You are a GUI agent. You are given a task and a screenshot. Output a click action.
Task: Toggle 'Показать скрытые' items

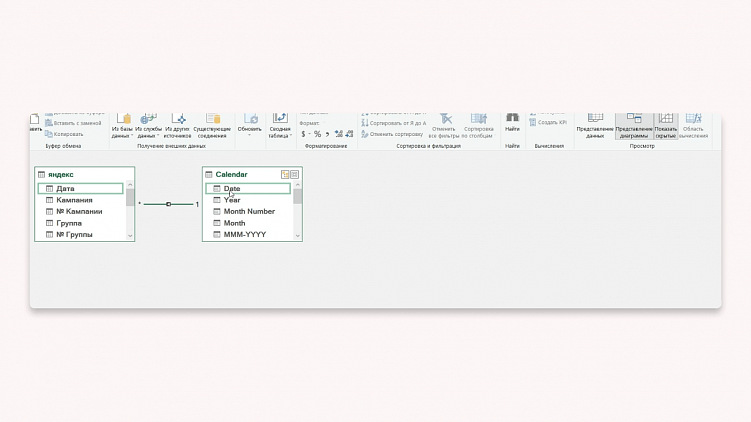[x=666, y=124]
